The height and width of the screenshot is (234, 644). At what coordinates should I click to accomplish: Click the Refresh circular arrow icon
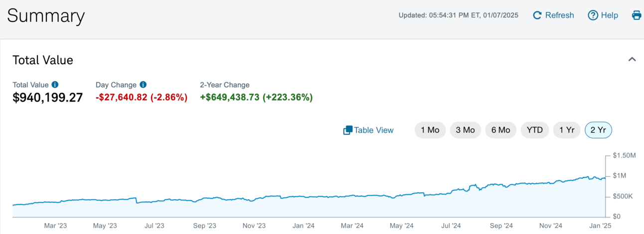tap(537, 15)
